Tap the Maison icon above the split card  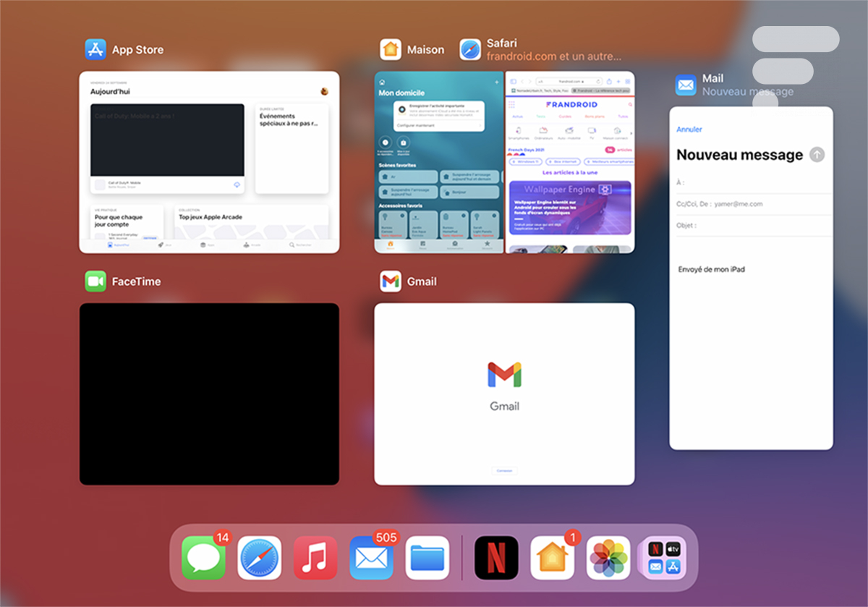click(x=391, y=49)
